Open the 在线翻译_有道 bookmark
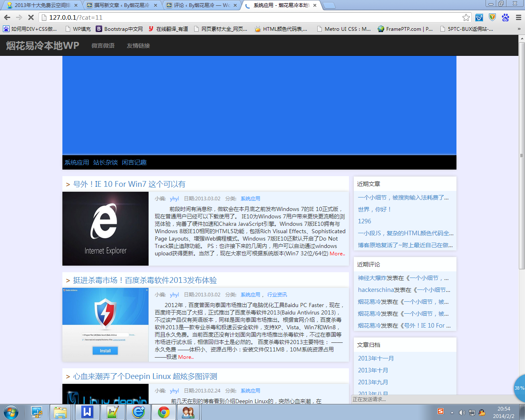Screen dimensions: 525x420 [x=168, y=29]
